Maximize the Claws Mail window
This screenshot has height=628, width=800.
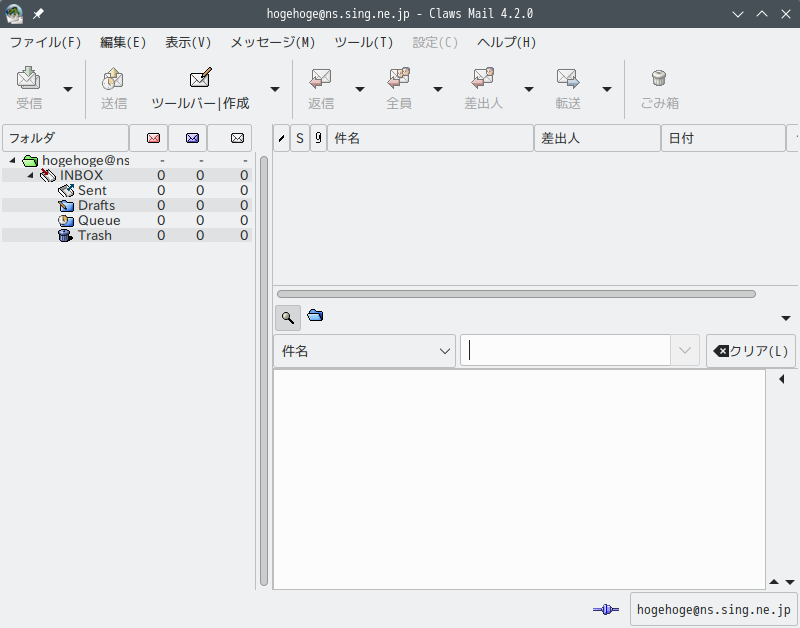pos(762,14)
